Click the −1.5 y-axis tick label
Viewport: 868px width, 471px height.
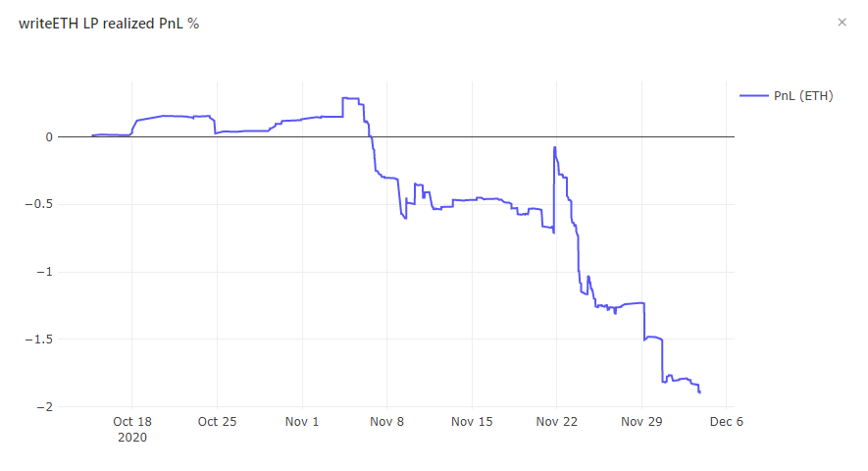[39, 340]
